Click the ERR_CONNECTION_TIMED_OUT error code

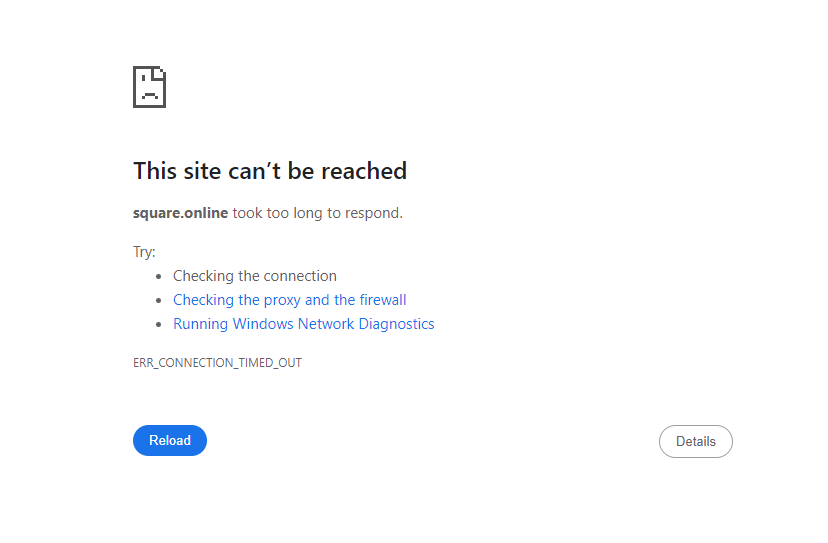coord(217,363)
